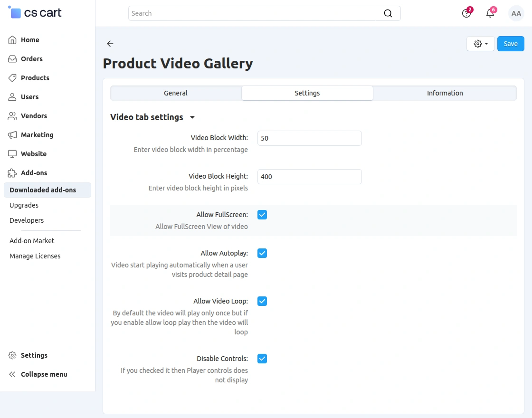Image resolution: width=532 pixels, height=418 pixels.
Task: Click the Vendors people icon
Action: (12, 116)
